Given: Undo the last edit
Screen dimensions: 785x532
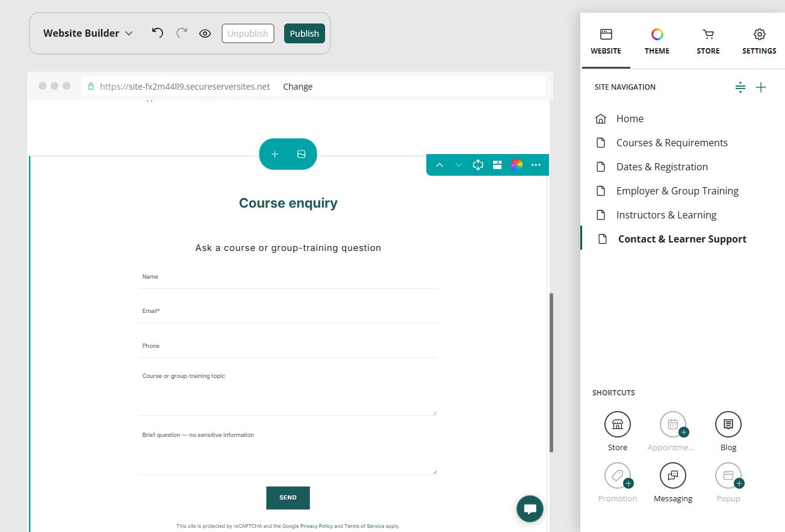Looking at the screenshot, I should 157,32.
